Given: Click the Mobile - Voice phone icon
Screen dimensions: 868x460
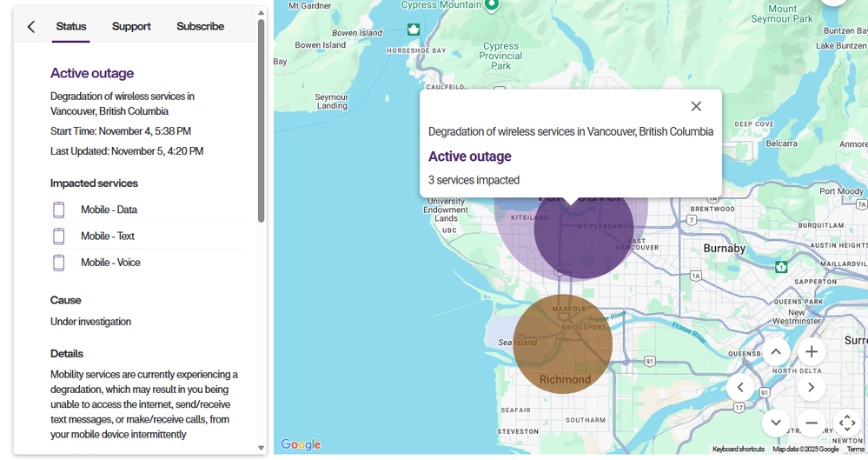Looking at the screenshot, I should (x=59, y=263).
